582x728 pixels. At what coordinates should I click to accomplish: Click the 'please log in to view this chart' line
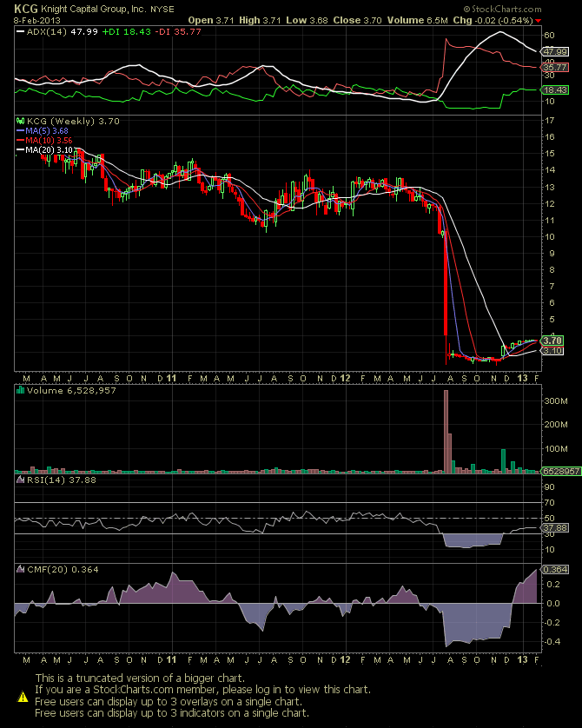pos(202,690)
